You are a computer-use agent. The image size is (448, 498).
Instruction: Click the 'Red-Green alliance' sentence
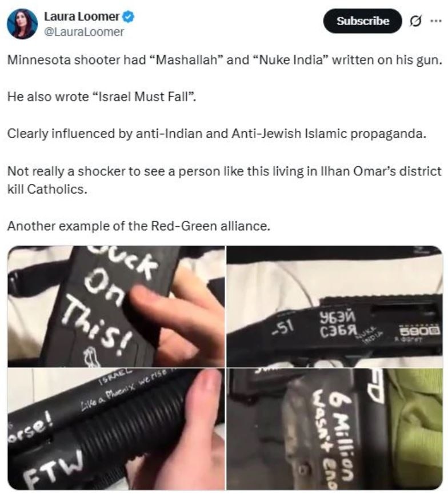(138, 226)
